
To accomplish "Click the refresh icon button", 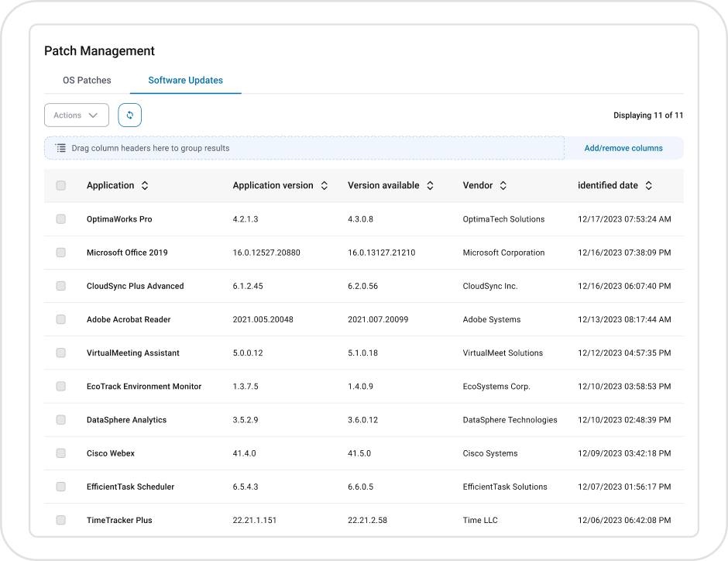I will coord(129,115).
